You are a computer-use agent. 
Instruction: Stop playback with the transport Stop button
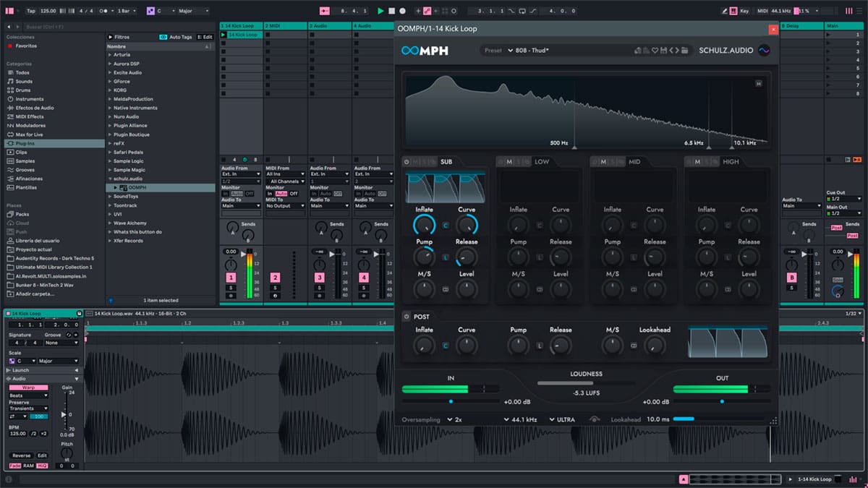click(391, 11)
